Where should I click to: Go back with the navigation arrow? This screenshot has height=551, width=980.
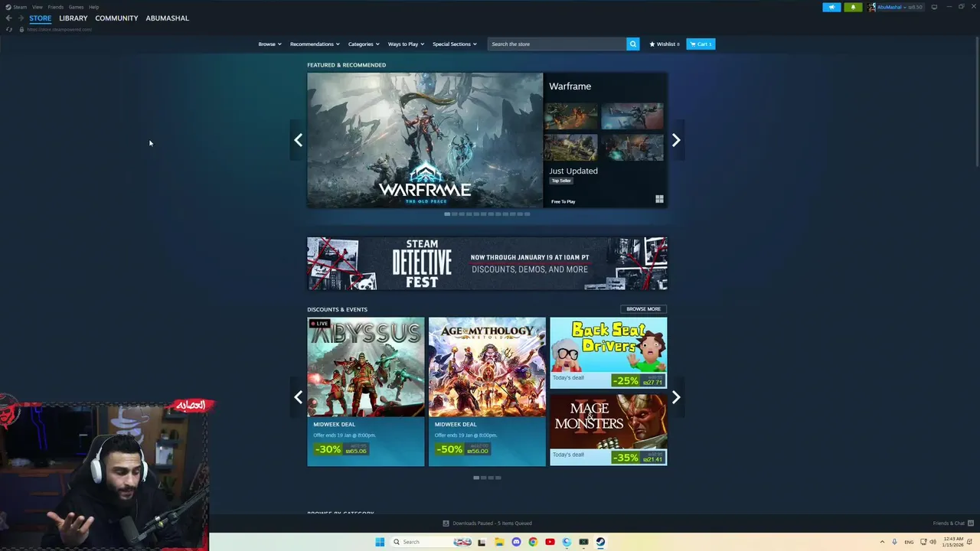(x=8, y=18)
